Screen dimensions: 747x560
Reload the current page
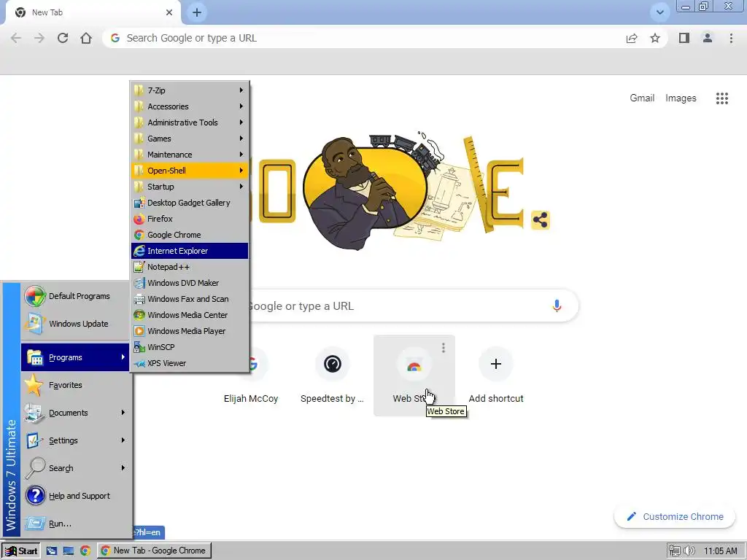(63, 38)
